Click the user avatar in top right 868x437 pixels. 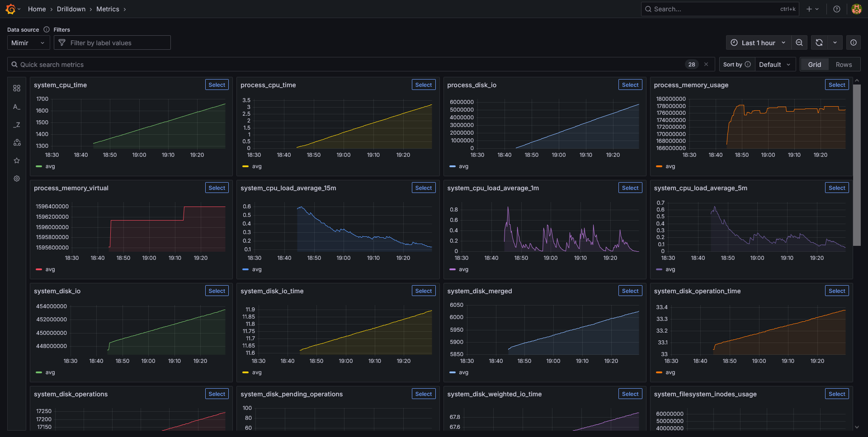[856, 9]
